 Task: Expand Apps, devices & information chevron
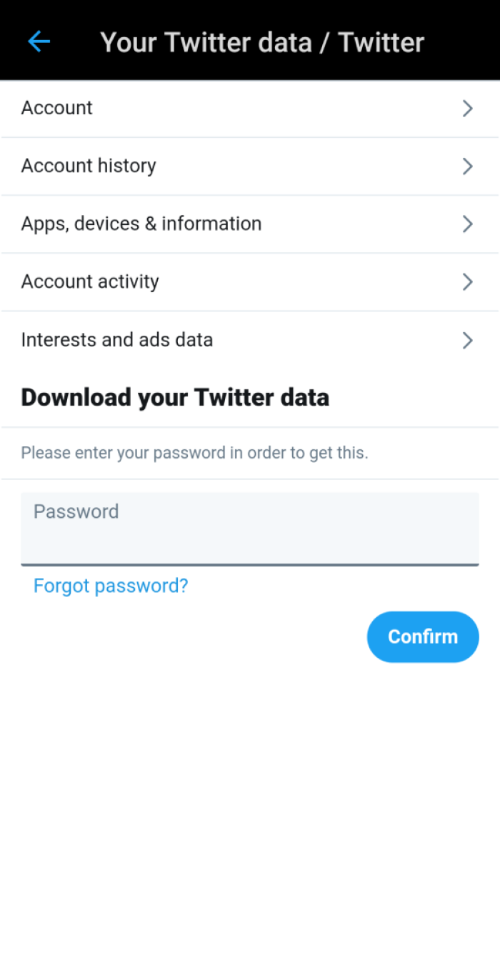pos(467,224)
